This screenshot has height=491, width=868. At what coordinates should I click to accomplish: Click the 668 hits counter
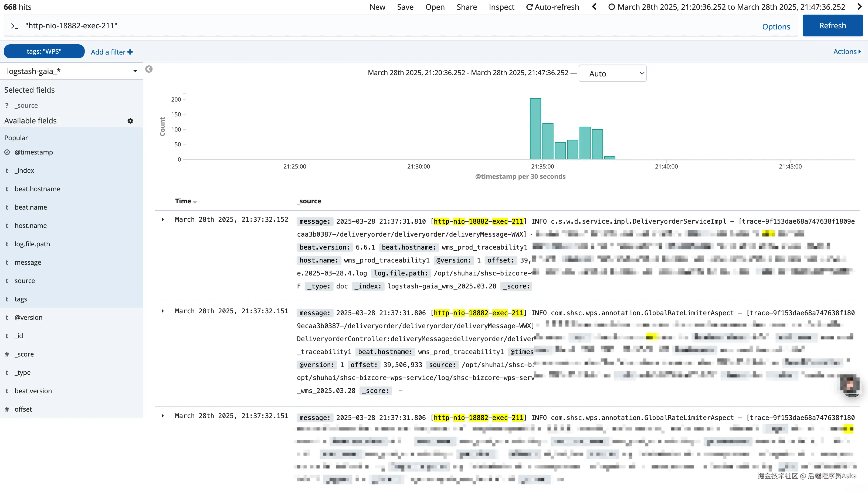[x=18, y=7]
